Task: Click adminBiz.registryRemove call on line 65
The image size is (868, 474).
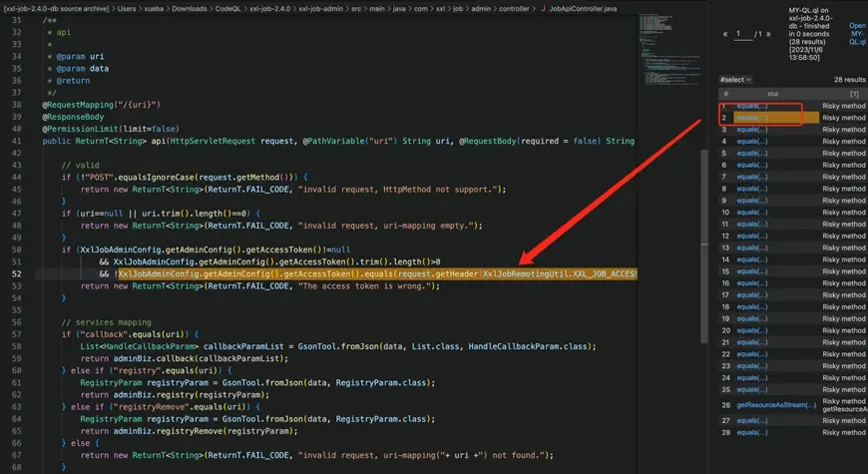Action: coord(206,431)
